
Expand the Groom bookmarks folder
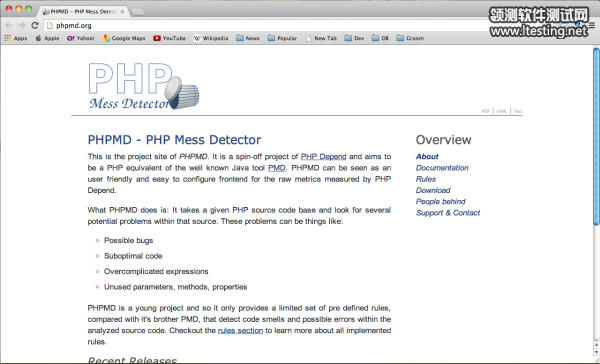tap(410, 38)
